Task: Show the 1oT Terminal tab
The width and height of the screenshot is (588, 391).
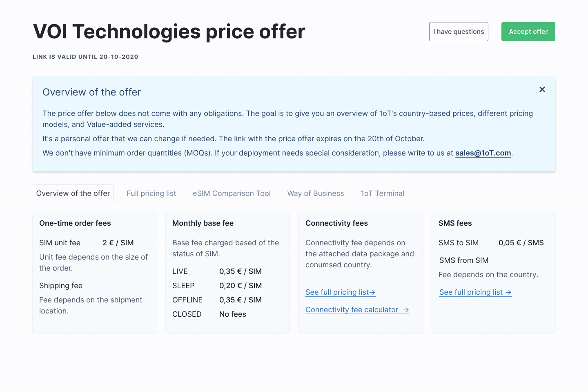Action: coord(382,193)
